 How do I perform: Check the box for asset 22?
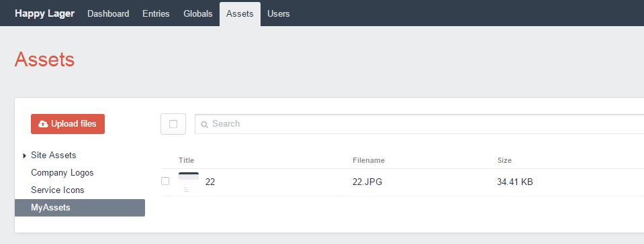point(165,181)
